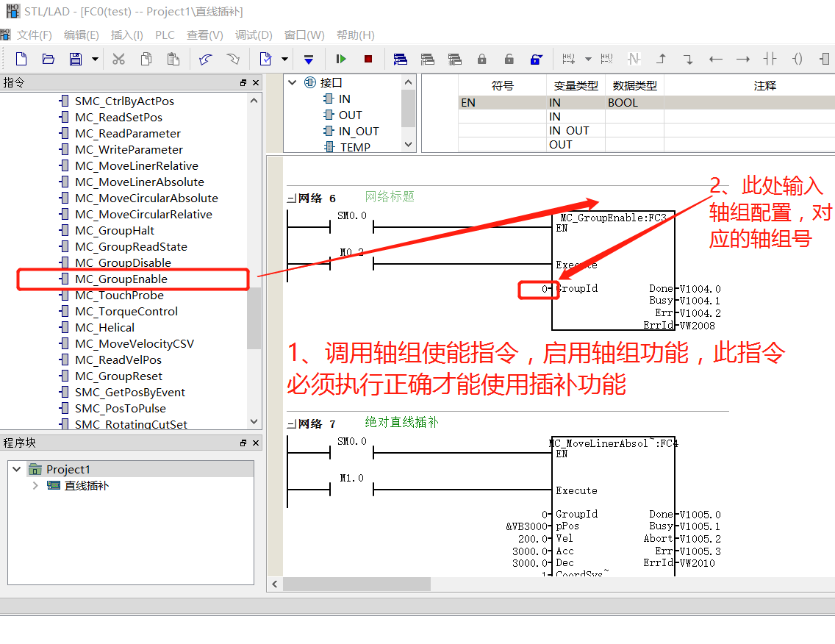Click the Compile check document icon
Viewport: 835px width, 644px height.
[265, 59]
